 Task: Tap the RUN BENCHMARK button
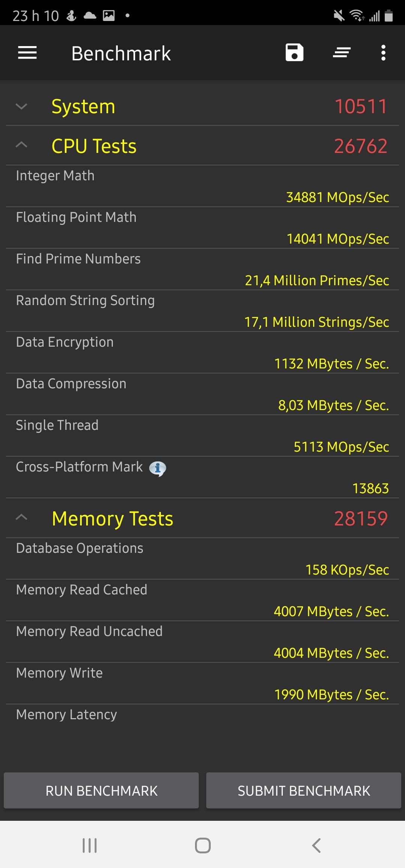click(x=101, y=790)
